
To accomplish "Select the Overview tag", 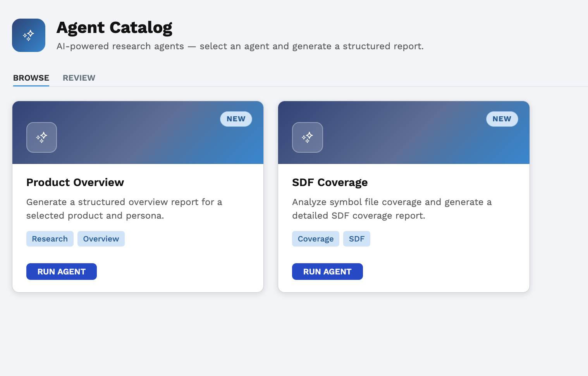I will [101, 239].
